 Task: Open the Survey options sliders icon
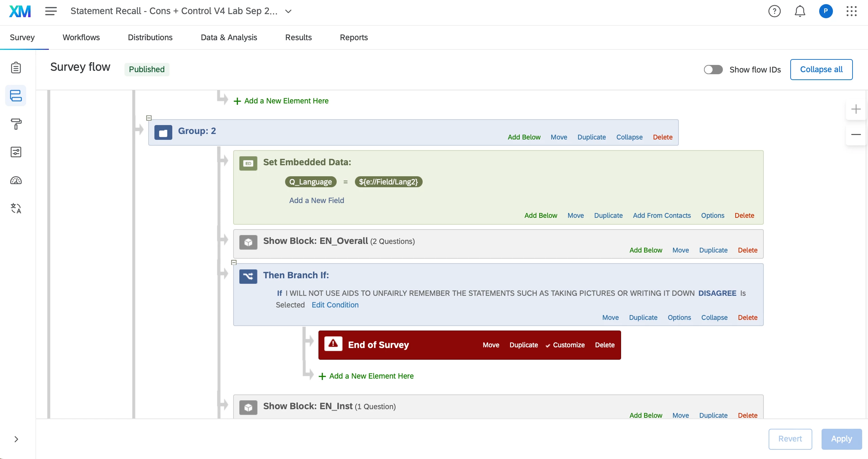[x=16, y=152]
